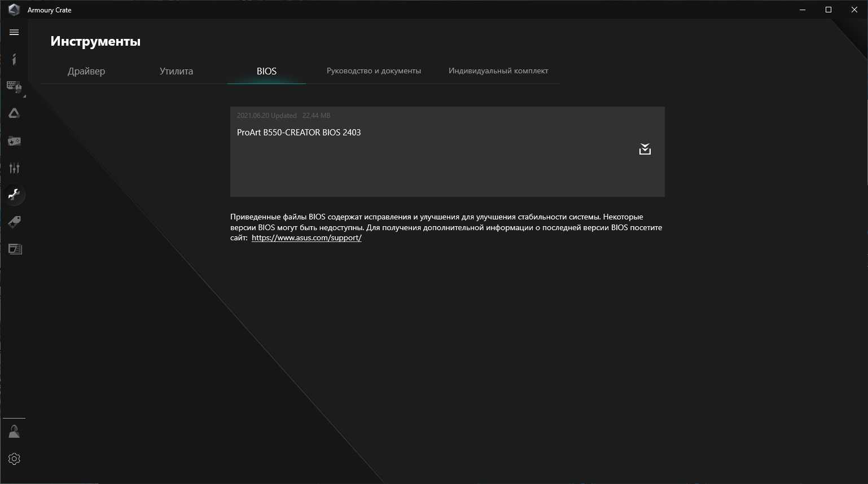The width and height of the screenshot is (868, 484).
Task: Open the asus.com/support link
Action: [x=306, y=238]
